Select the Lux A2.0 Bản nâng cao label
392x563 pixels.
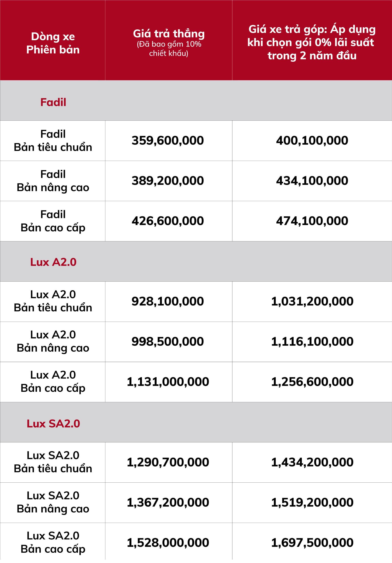point(53,341)
